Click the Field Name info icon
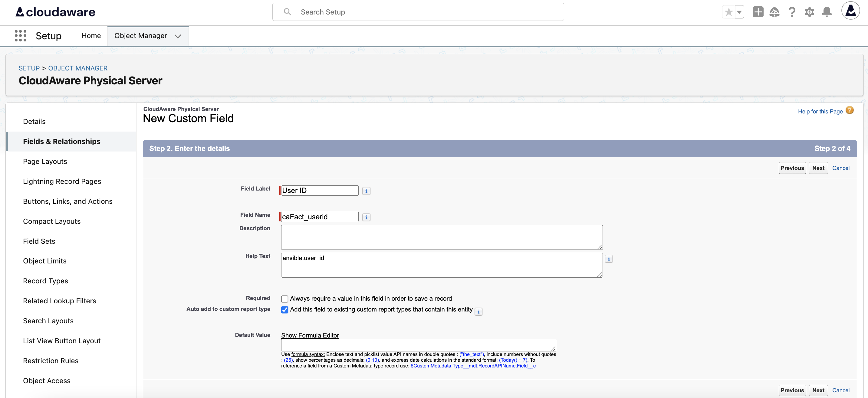This screenshot has height=398, width=868. pos(366,217)
